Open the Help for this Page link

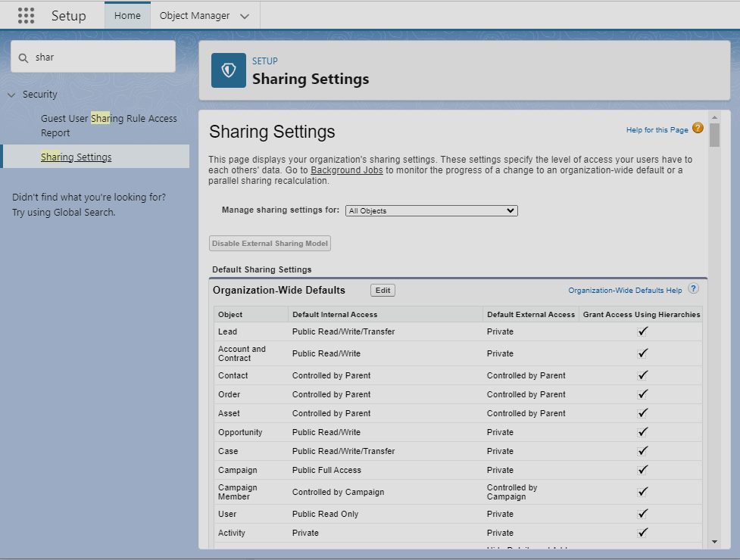coord(657,129)
